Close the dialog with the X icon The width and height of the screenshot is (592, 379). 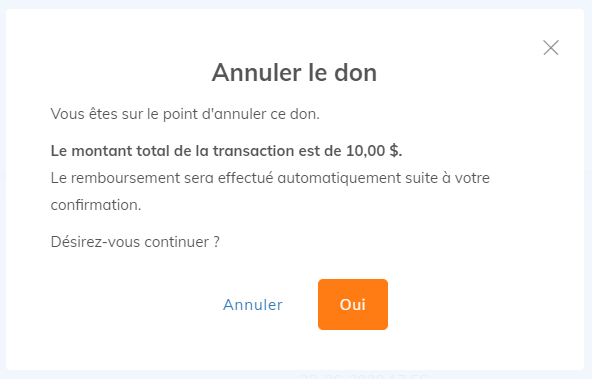551,48
